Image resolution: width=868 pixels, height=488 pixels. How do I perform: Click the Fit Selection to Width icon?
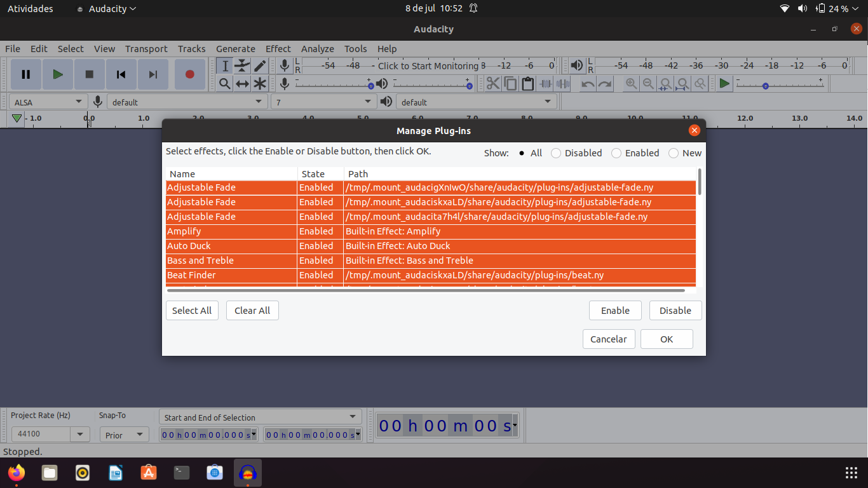click(x=665, y=83)
